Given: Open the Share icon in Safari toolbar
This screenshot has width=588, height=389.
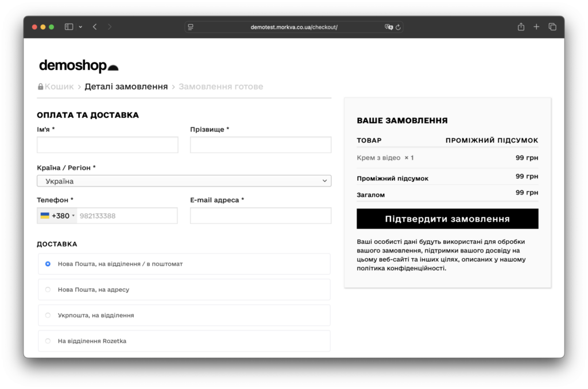Looking at the screenshot, I should pyautogui.click(x=521, y=26).
